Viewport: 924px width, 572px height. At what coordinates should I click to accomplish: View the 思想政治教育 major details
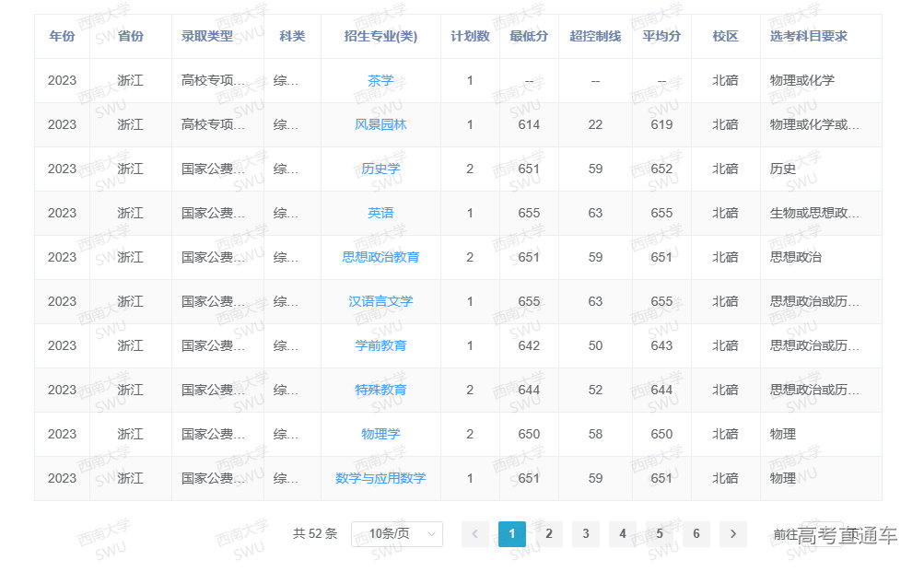coord(380,257)
